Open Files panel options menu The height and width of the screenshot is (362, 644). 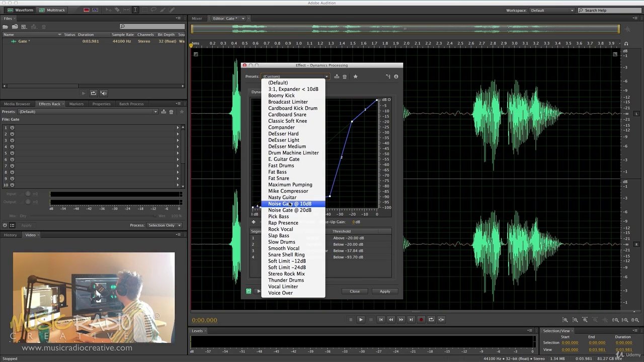(x=178, y=18)
